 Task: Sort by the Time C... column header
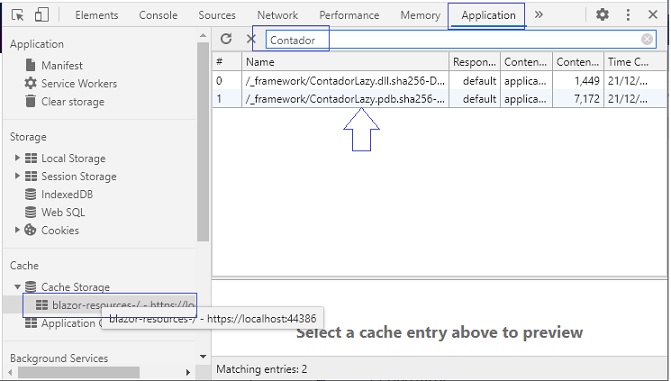[x=635, y=62]
